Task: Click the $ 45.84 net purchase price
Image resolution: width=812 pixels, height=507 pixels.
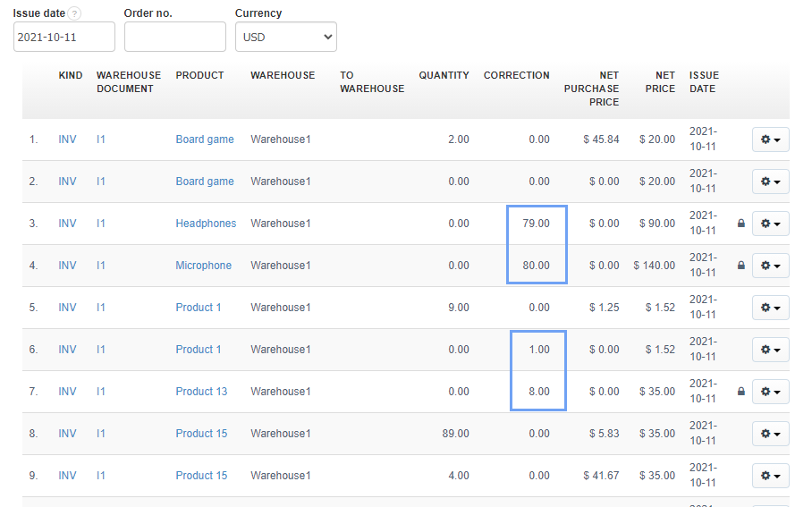Action: pyautogui.click(x=600, y=139)
